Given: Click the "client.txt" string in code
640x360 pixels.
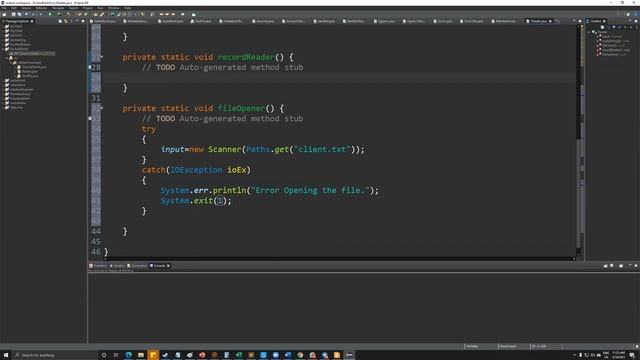Looking at the screenshot, I should (x=322, y=149).
